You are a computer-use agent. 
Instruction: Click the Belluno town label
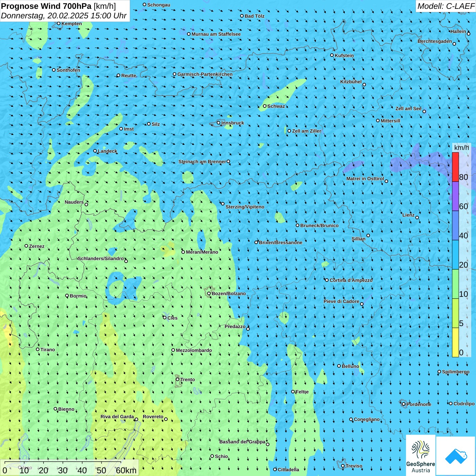[351, 366]
